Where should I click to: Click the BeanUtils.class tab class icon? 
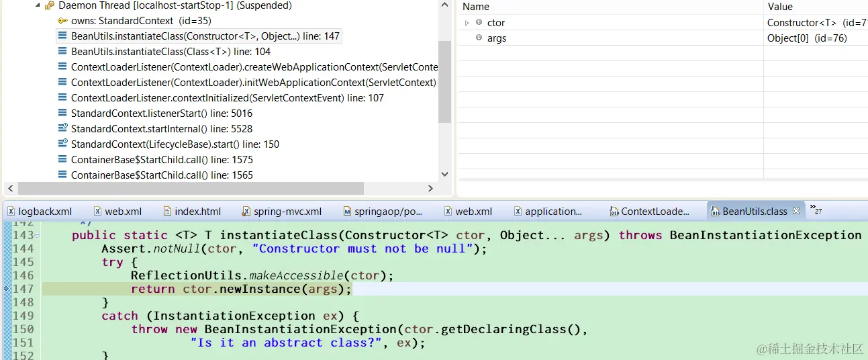coord(716,211)
